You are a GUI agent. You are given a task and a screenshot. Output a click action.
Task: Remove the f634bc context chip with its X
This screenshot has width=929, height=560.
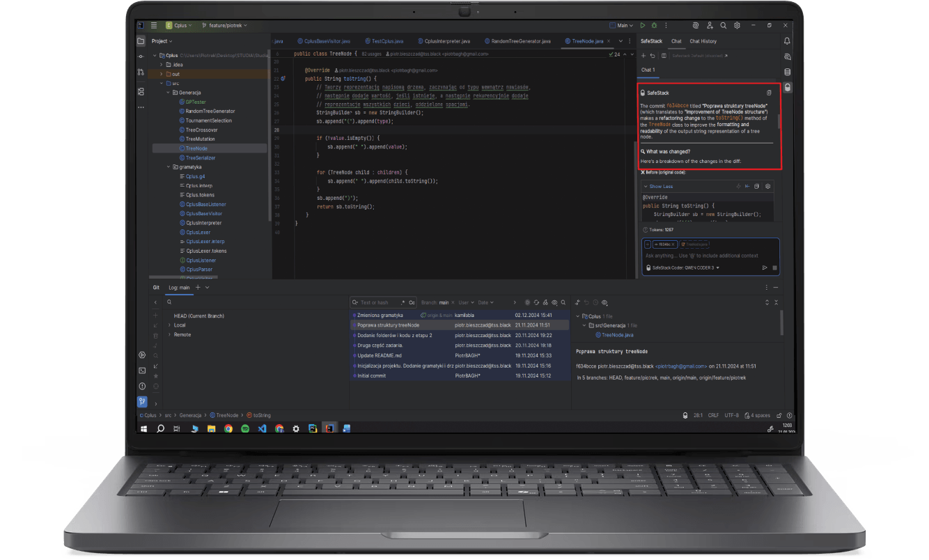[x=673, y=244]
